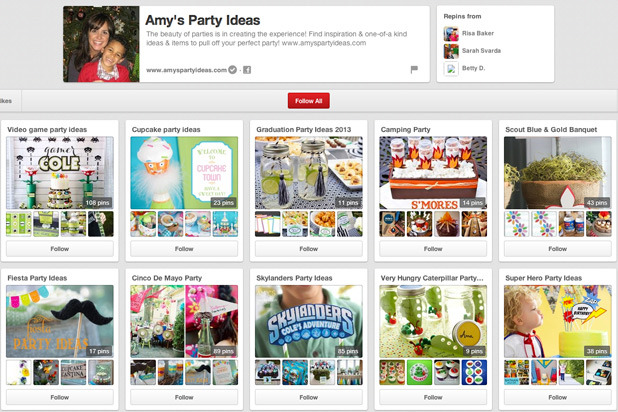Click the Facebook icon beside website link
This screenshot has width=618, height=412.
coord(247,70)
